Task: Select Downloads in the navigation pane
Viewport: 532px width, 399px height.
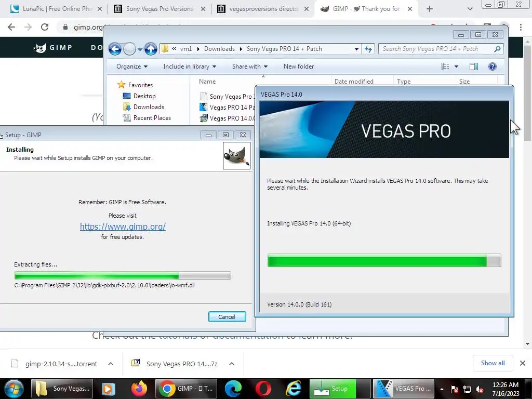Action: click(143, 107)
